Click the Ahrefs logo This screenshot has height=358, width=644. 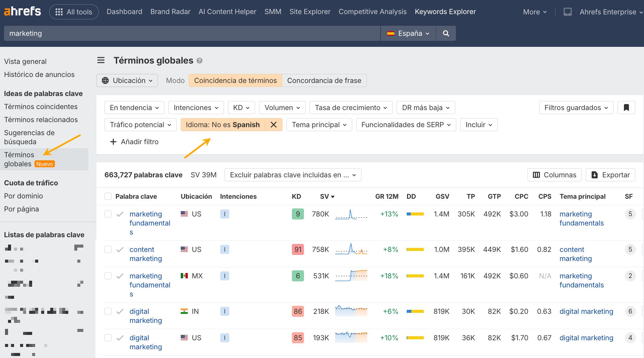point(22,12)
